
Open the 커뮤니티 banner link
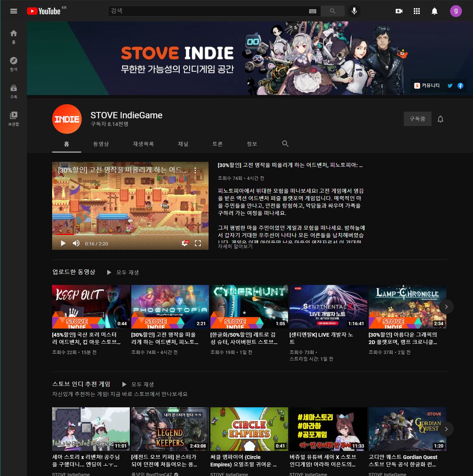coord(427,86)
